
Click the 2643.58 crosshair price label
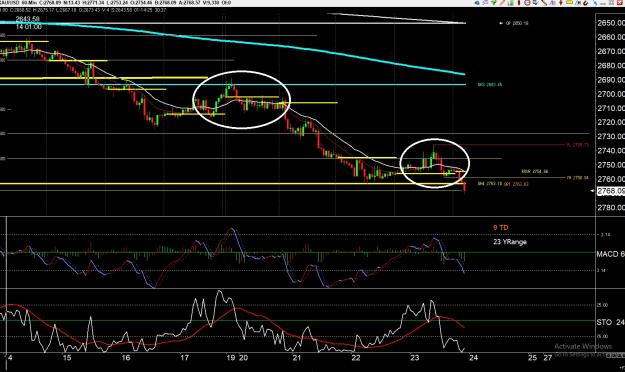click(x=28, y=19)
